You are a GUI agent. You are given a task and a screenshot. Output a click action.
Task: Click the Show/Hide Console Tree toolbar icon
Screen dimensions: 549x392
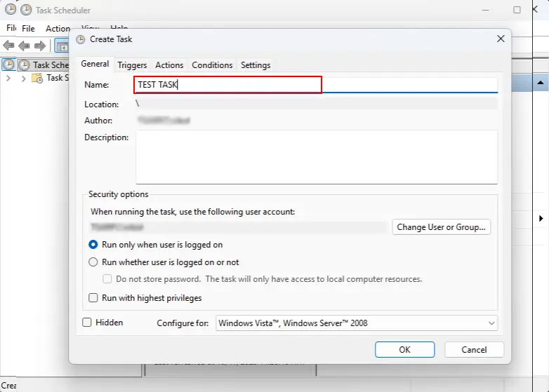tap(61, 46)
